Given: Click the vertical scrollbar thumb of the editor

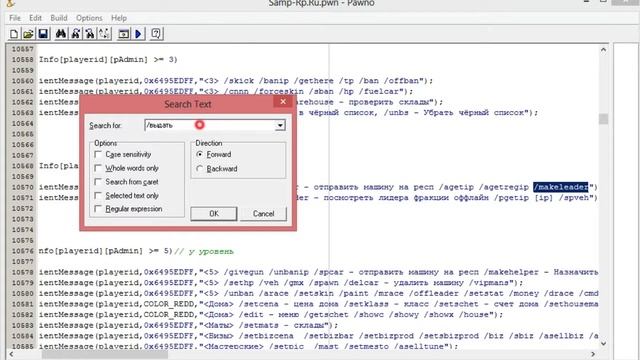Looking at the screenshot, I should tap(603, 119).
